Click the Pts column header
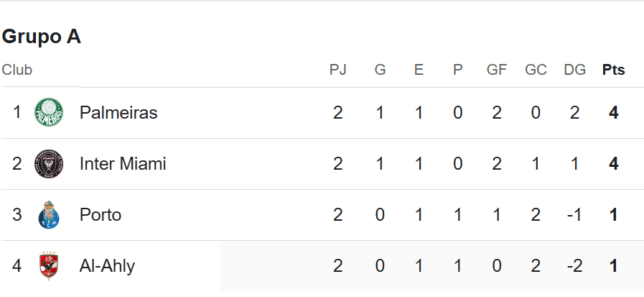This screenshot has width=644, height=297. click(614, 70)
